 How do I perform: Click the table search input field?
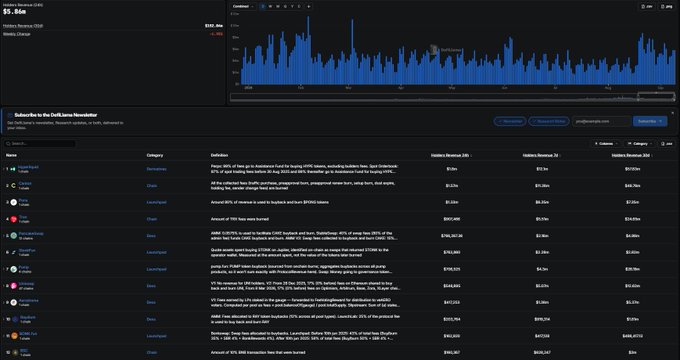(x=39, y=144)
